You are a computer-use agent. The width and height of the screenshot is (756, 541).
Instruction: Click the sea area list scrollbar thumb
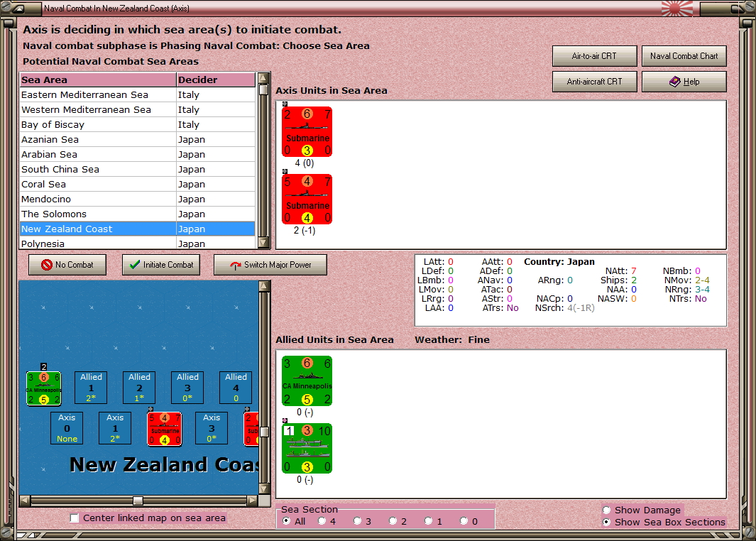263,89
